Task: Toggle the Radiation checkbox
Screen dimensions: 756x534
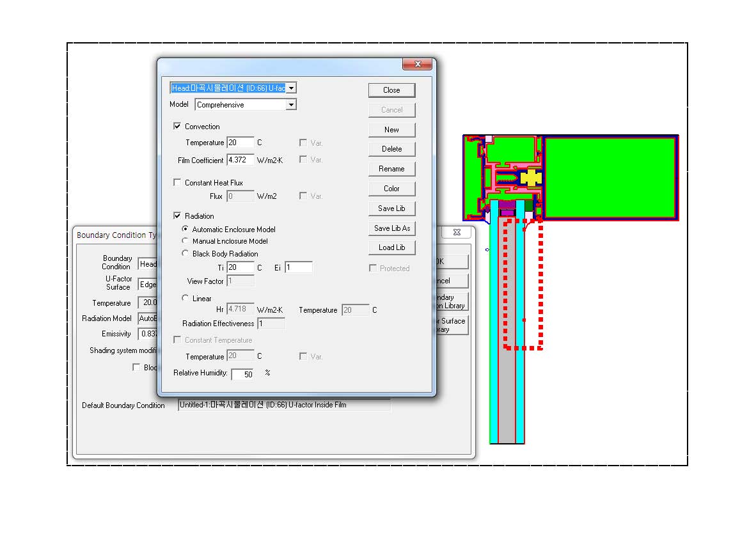Action: (177, 216)
